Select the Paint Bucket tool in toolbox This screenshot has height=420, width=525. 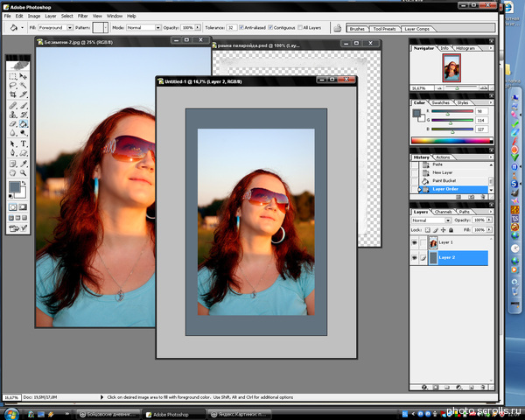click(x=23, y=124)
